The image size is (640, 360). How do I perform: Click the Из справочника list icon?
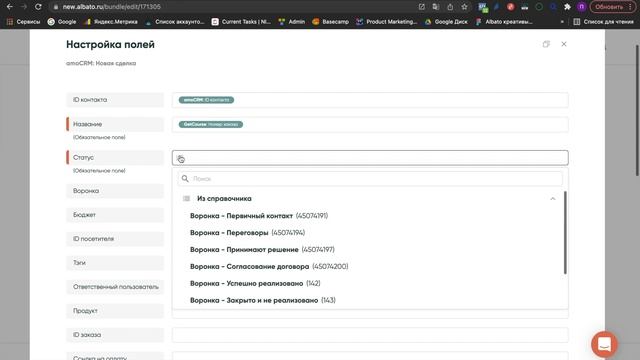pyautogui.click(x=187, y=199)
